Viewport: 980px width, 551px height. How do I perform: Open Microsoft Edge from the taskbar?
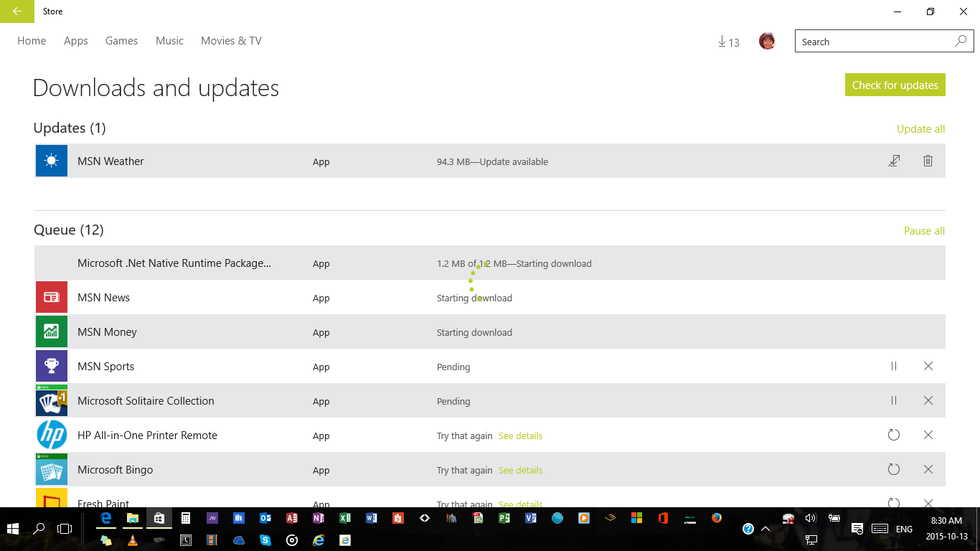click(x=106, y=517)
